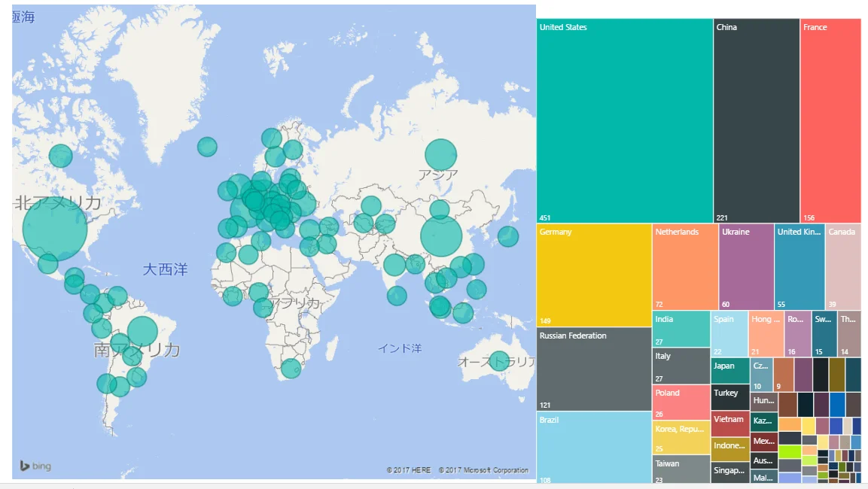The height and width of the screenshot is (489, 868).
Task: Select the map bubble over Iceland
Action: pyautogui.click(x=207, y=147)
